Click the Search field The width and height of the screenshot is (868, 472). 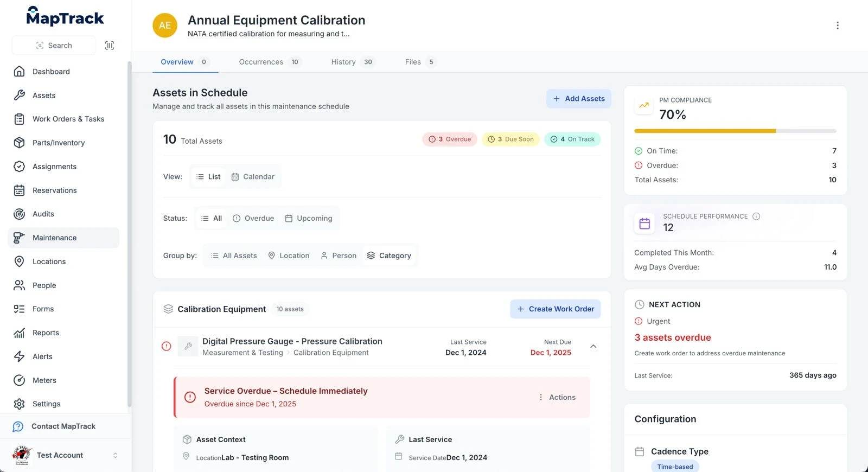coord(54,46)
